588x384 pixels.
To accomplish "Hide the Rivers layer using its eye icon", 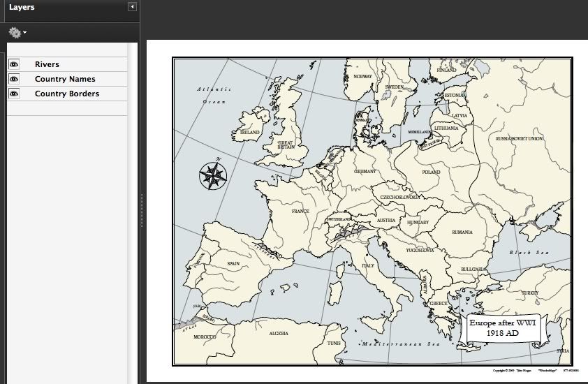I will (x=13, y=64).
